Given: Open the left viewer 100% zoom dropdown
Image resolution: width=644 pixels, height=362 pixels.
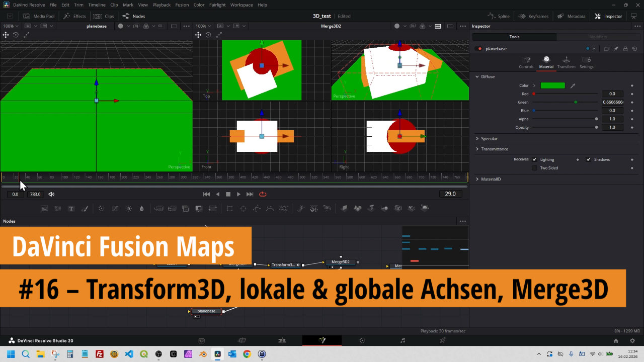Looking at the screenshot, I should point(10,26).
